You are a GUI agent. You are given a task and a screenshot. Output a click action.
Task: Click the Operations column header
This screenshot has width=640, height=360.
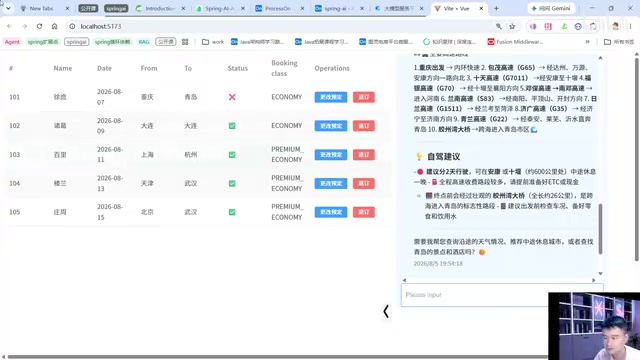click(x=332, y=68)
